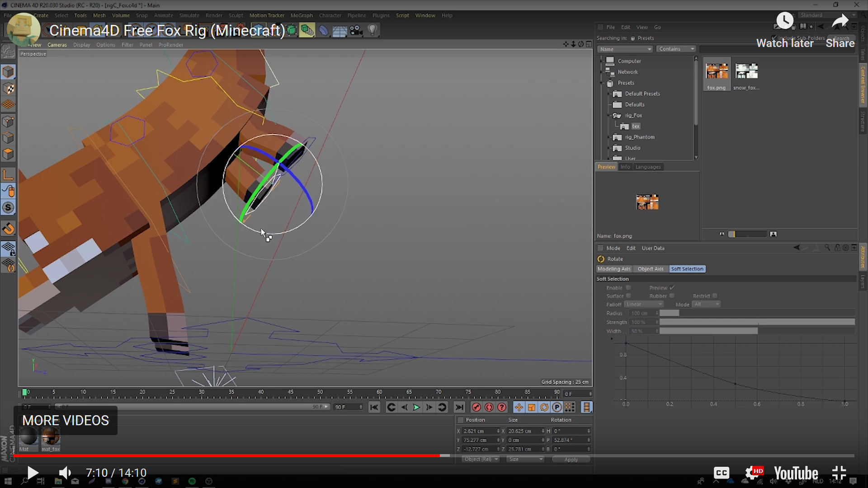Expand the rig_Phantom folder
868x488 pixels.
[x=609, y=137]
